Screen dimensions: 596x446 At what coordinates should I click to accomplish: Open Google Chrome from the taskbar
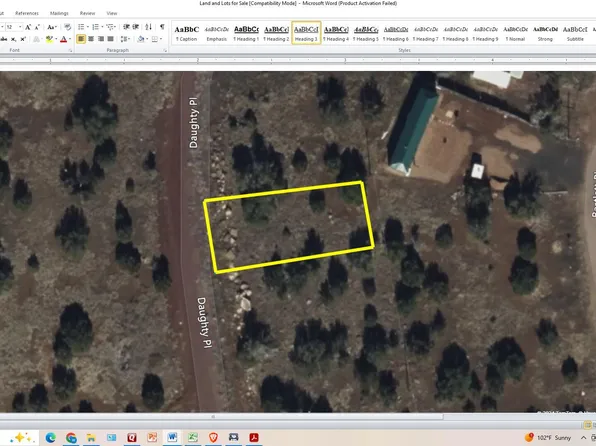tap(71, 438)
